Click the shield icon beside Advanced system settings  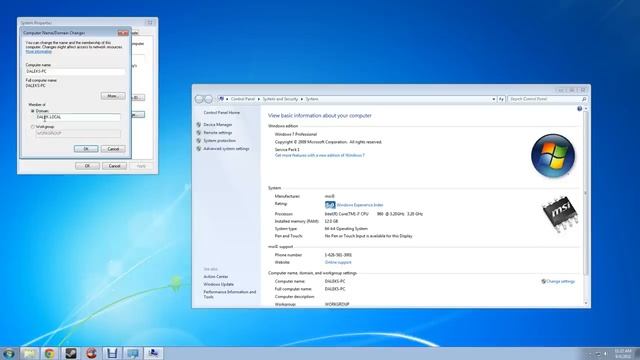199,149
